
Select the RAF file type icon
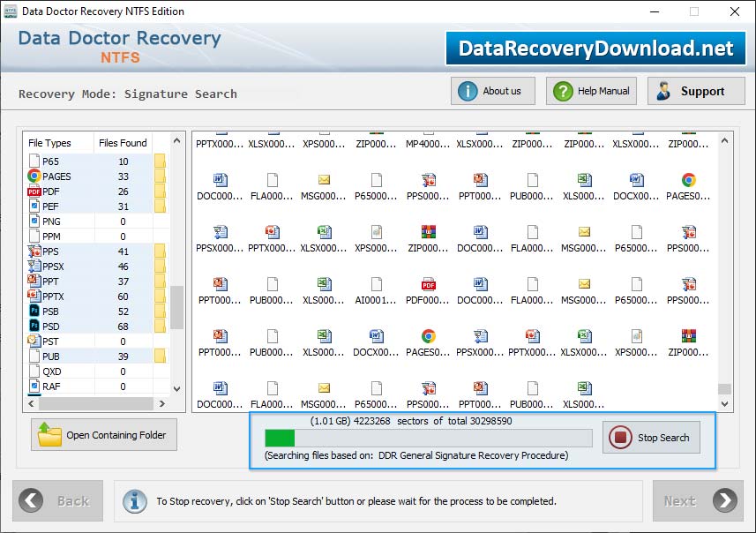click(x=34, y=387)
